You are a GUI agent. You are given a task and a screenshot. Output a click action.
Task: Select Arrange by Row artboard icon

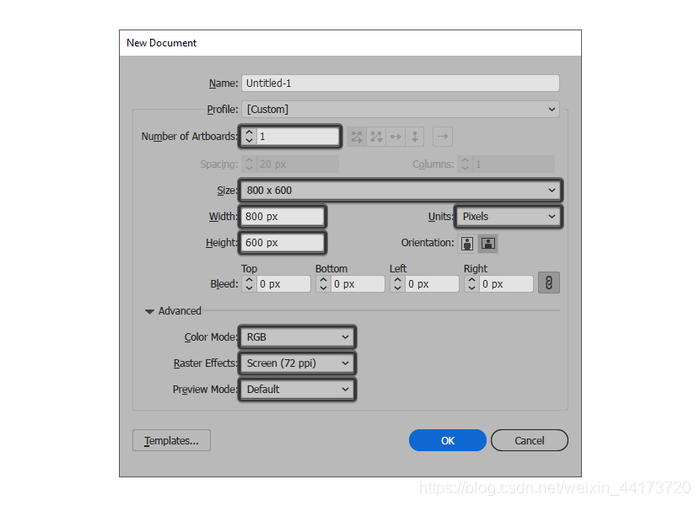[396, 136]
